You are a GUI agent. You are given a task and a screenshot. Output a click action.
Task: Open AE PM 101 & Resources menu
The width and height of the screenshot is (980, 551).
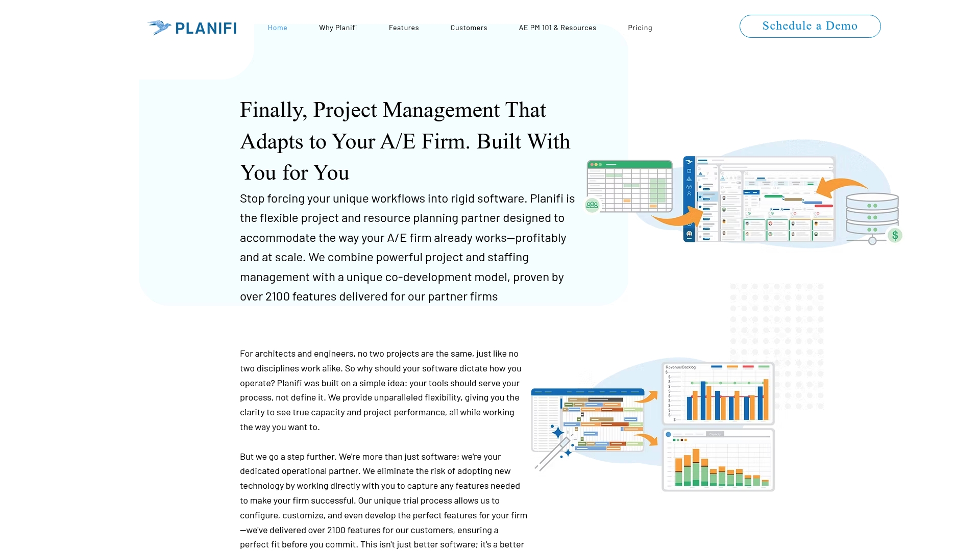point(557,28)
